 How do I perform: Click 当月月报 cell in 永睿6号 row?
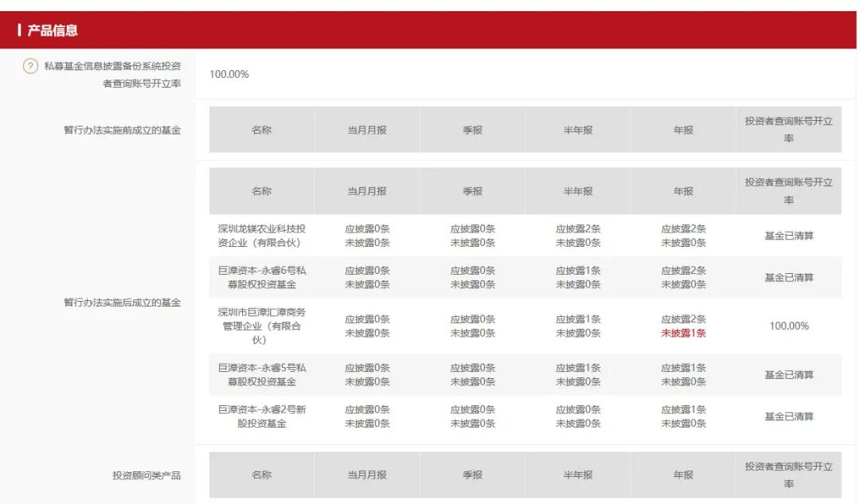click(x=367, y=278)
